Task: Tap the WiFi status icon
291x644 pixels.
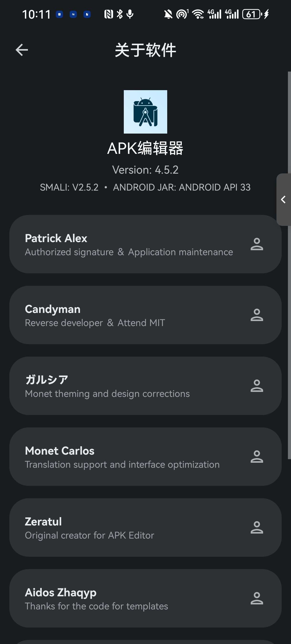Action: [x=198, y=14]
